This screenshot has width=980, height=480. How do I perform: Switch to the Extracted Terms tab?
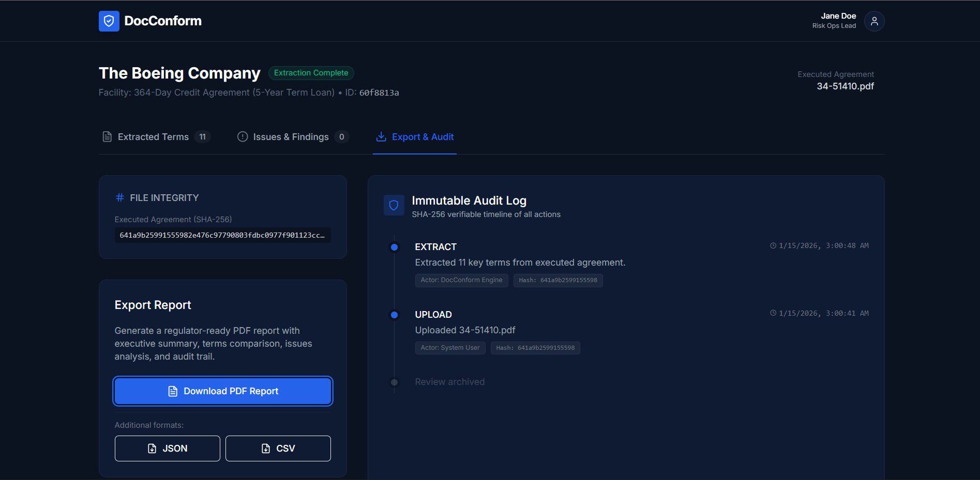pos(156,137)
